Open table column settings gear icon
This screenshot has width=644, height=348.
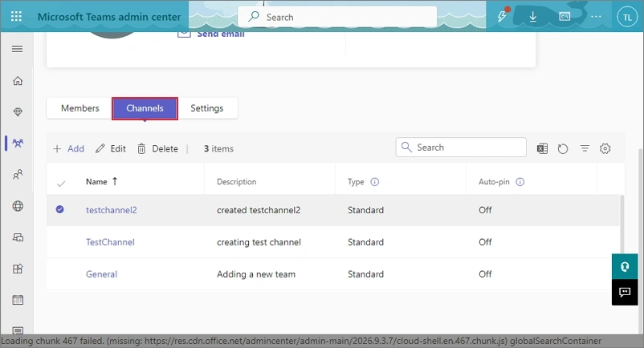605,148
